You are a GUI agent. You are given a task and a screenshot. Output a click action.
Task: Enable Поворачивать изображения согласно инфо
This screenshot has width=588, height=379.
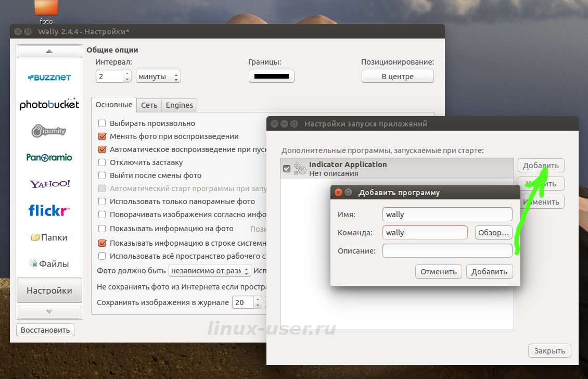click(102, 214)
